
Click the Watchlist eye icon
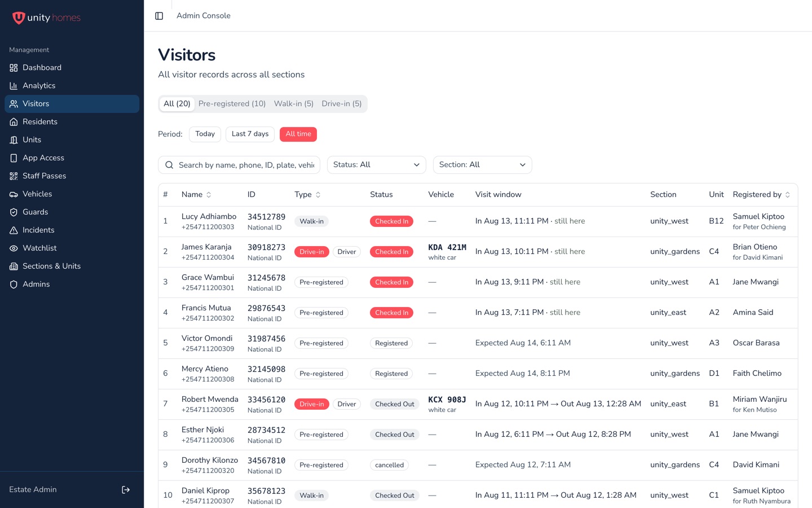pos(14,248)
